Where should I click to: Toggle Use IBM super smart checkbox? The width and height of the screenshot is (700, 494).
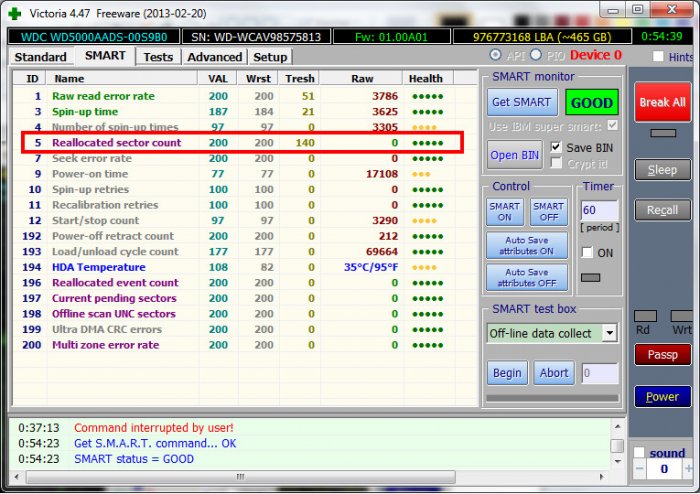[x=613, y=126]
